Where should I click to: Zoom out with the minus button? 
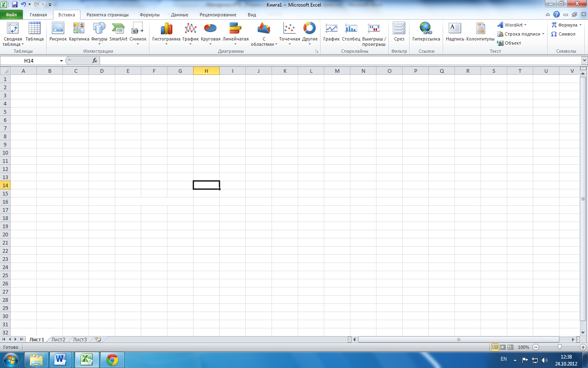pyautogui.click(x=536, y=347)
